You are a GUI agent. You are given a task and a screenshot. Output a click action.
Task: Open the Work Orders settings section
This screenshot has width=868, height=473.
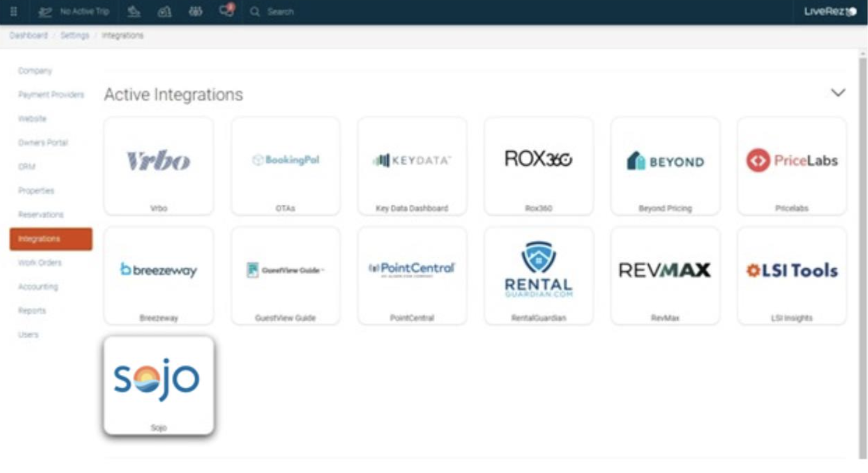point(40,263)
